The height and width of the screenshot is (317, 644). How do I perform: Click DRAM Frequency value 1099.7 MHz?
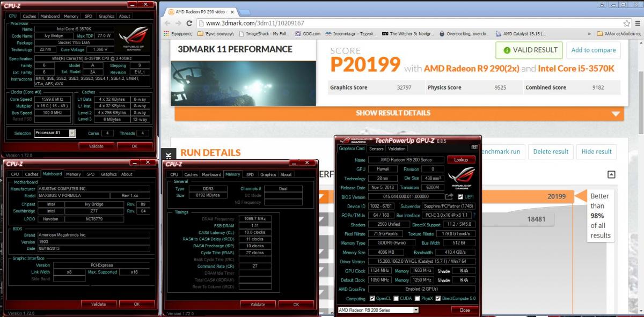click(x=254, y=219)
